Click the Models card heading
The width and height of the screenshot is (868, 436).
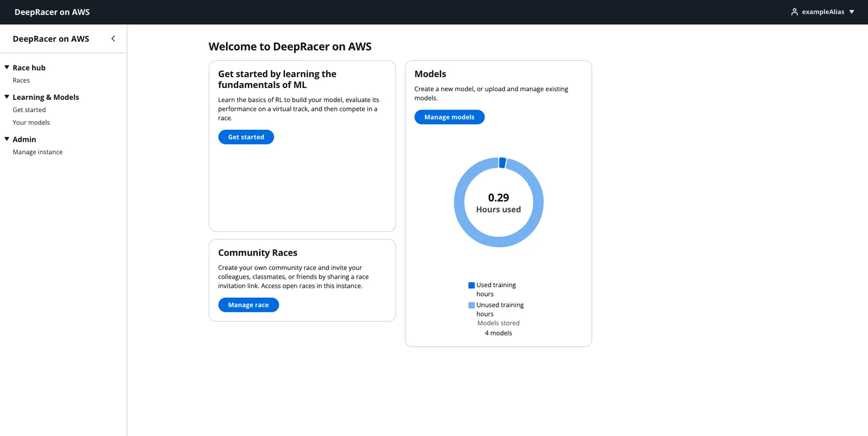click(430, 74)
